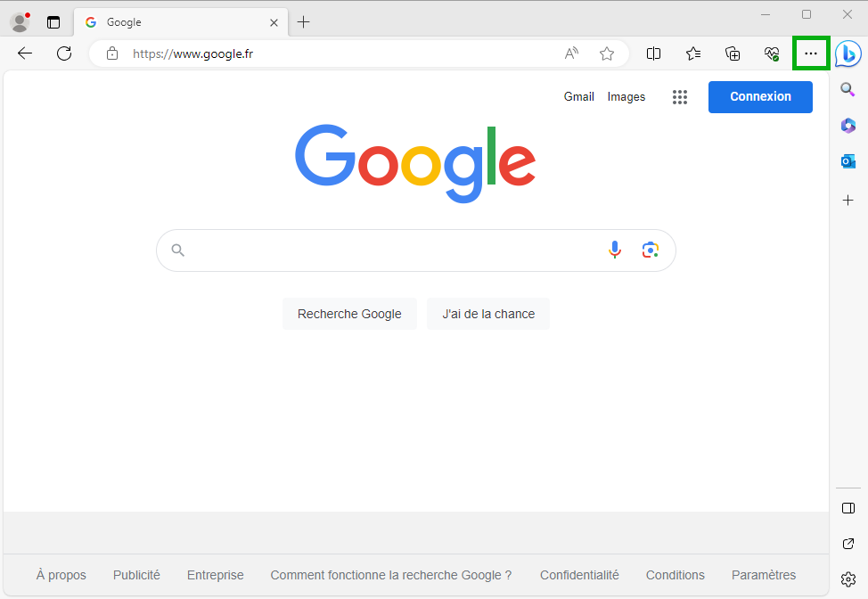Open Bing Chat copilot icon
Viewport: 868px width, 599px height.
(x=848, y=53)
